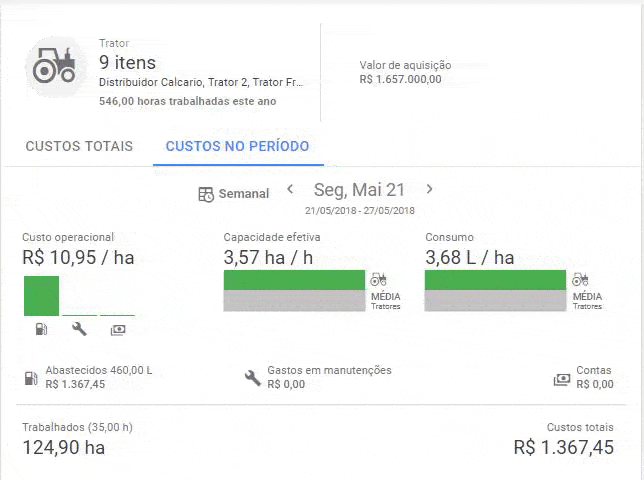644x480 pixels.
Task: Go to the previous week
Action: (290, 189)
